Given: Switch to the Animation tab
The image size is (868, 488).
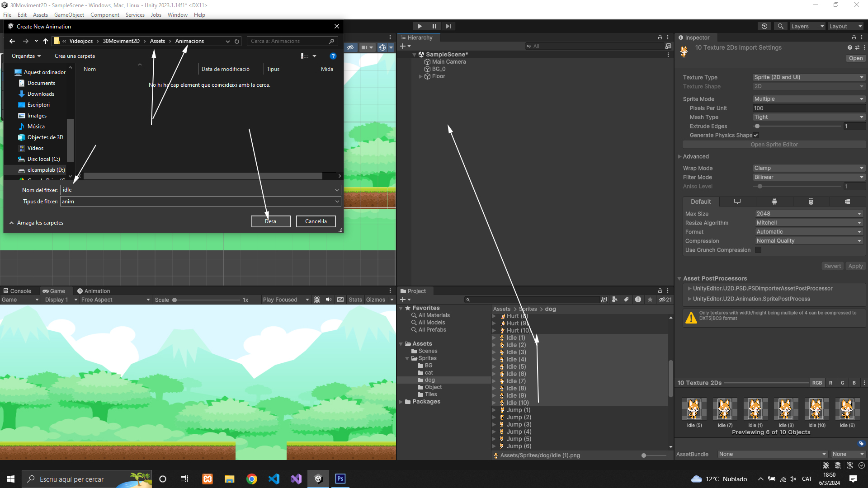Looking at the screenshot, I should click(94, 291).
